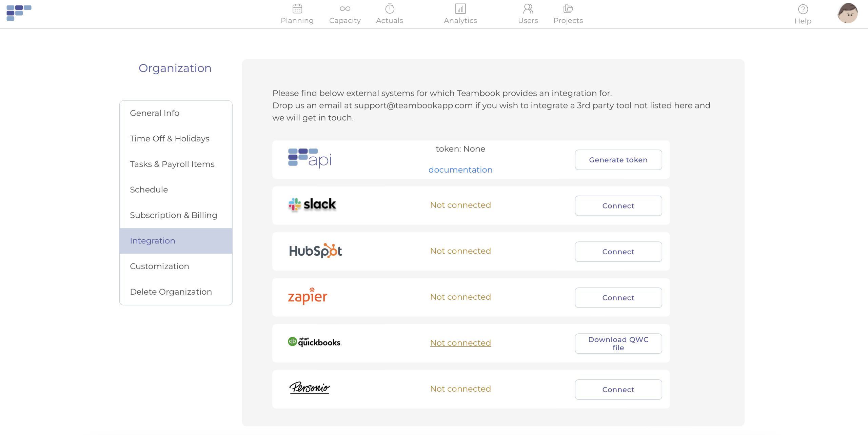
Task: Switch to Customization section
Action: [x=159, y=266]
